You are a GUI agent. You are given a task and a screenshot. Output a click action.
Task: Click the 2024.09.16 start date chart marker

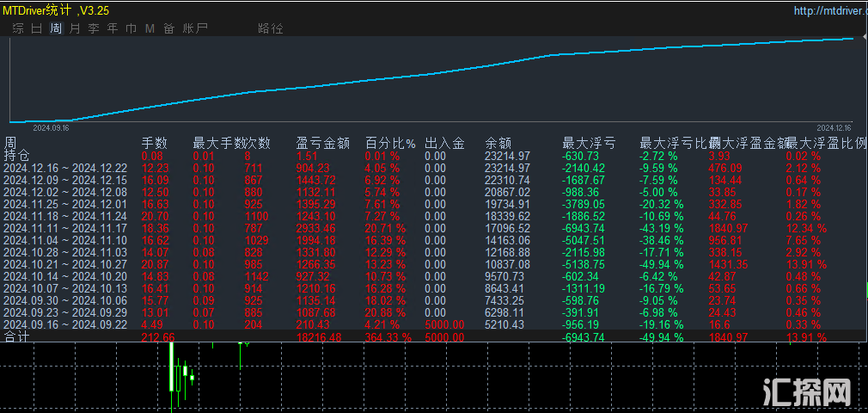point(50,126)
